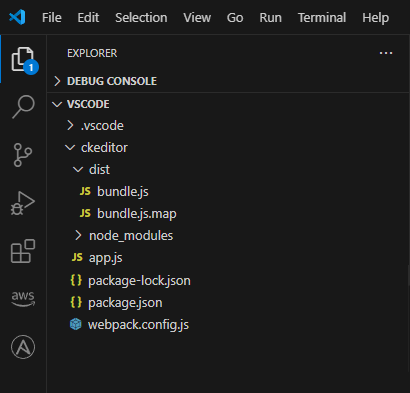Open the Search view icon

tap(23, 107)
